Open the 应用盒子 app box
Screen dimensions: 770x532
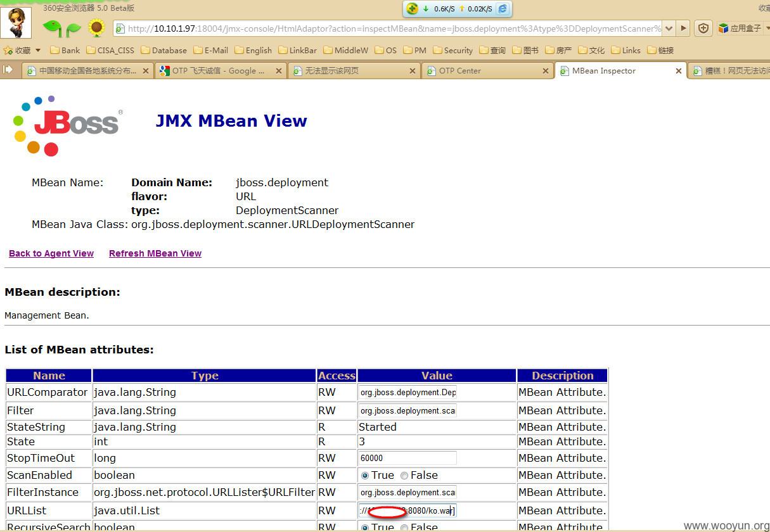[x=740, y=28]
